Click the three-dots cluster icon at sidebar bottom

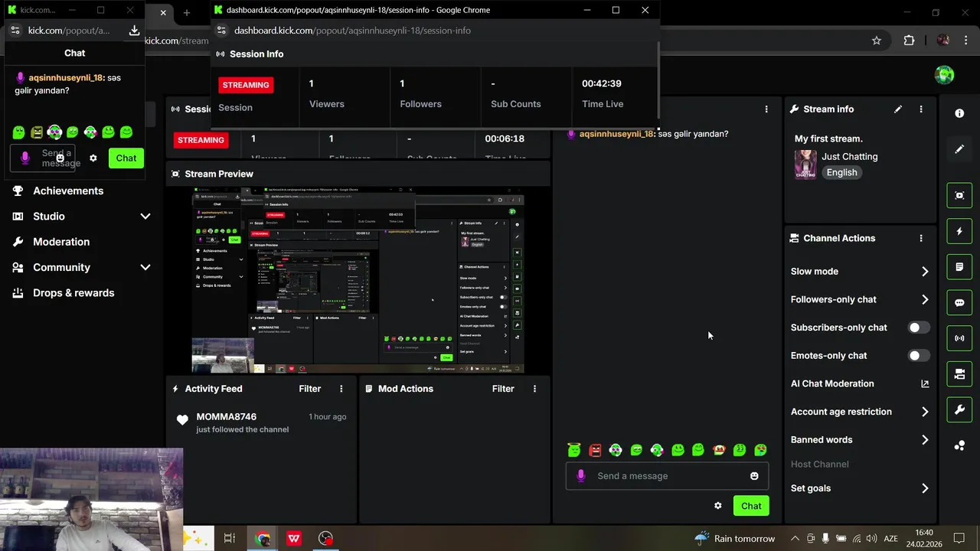pyautogui.click(x=959, y=446)
